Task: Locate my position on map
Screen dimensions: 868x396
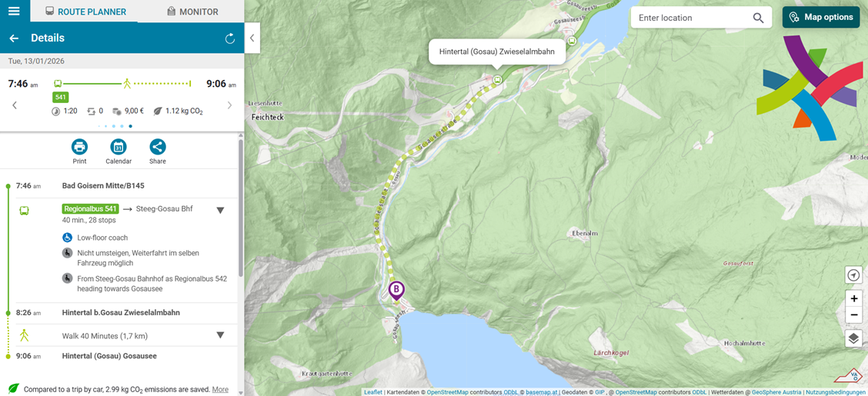Action: coord(853,275)
